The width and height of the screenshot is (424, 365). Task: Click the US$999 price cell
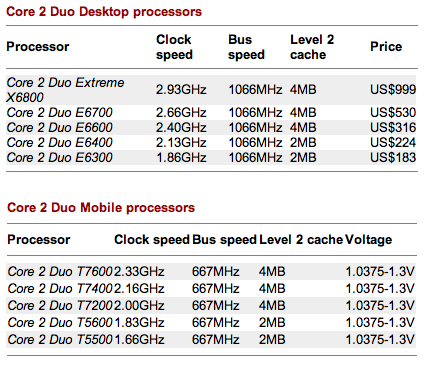point(393,89)
